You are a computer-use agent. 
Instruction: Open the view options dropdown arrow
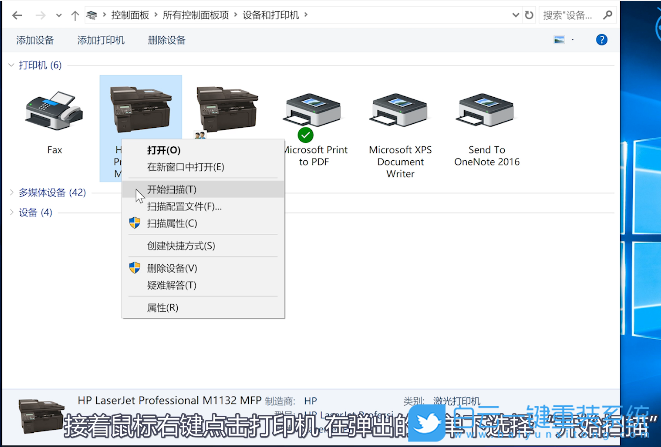tap(572, 40)
